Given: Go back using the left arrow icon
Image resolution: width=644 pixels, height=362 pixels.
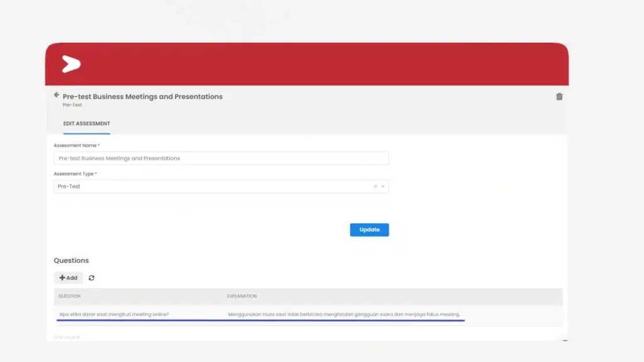Looking at the screenshot, I should point(57,96).
